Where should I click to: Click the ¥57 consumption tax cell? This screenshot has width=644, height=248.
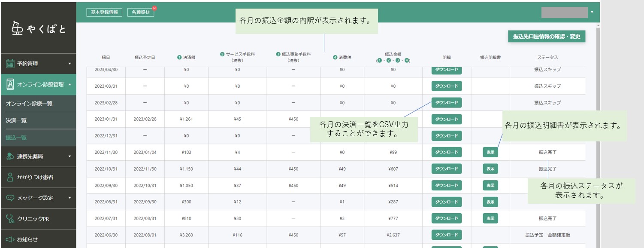click(342, 235)
